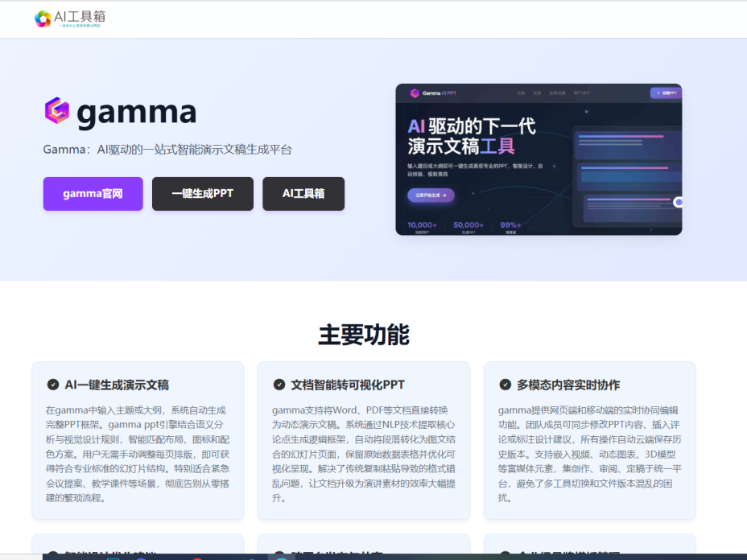Open the Gamma site preview screenshot
Image resolution: width=747 pixels, height=560 pixels.
pos(539,159)
